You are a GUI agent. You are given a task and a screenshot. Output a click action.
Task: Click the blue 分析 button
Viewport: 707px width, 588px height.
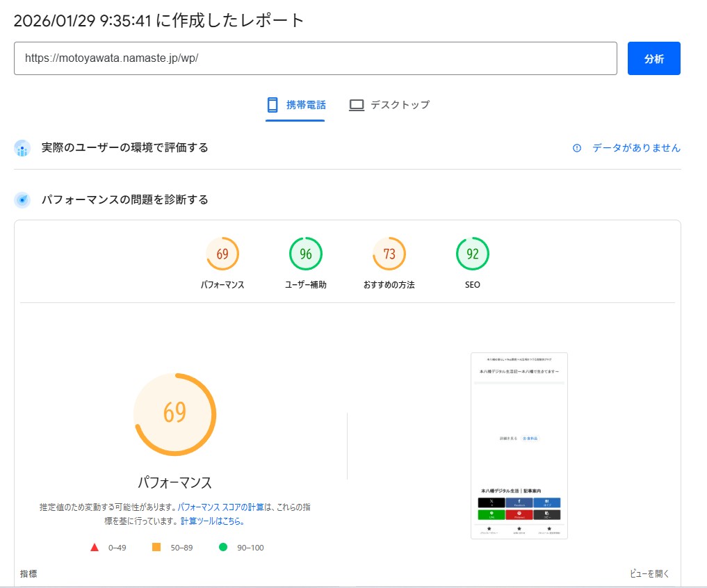tap(653, 58)
